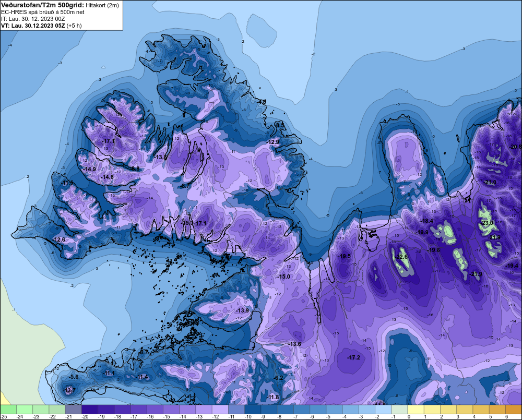Click the -6 blue legend swatch

pyautogui.click(x=318, y=409)
